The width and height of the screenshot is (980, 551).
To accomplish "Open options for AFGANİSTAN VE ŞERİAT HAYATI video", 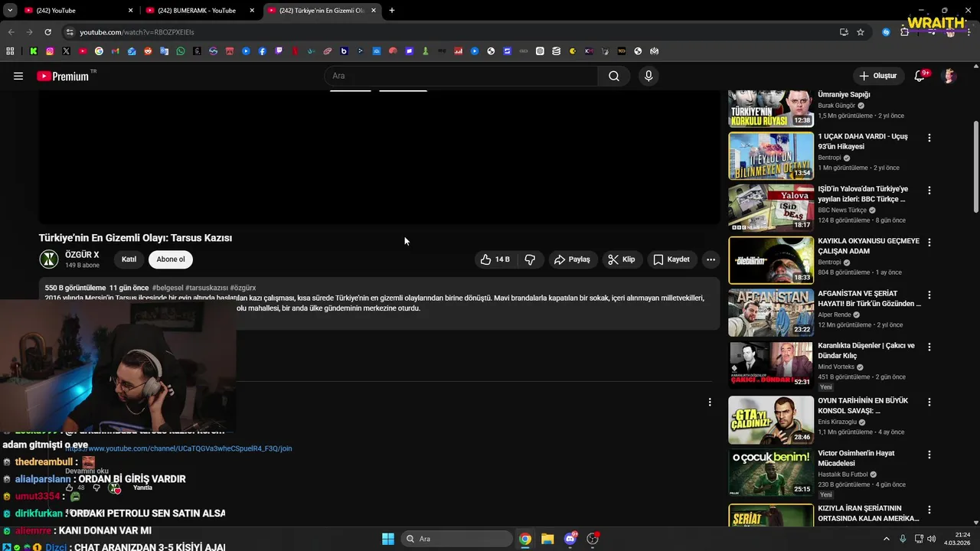I will [x=929, y=295].
